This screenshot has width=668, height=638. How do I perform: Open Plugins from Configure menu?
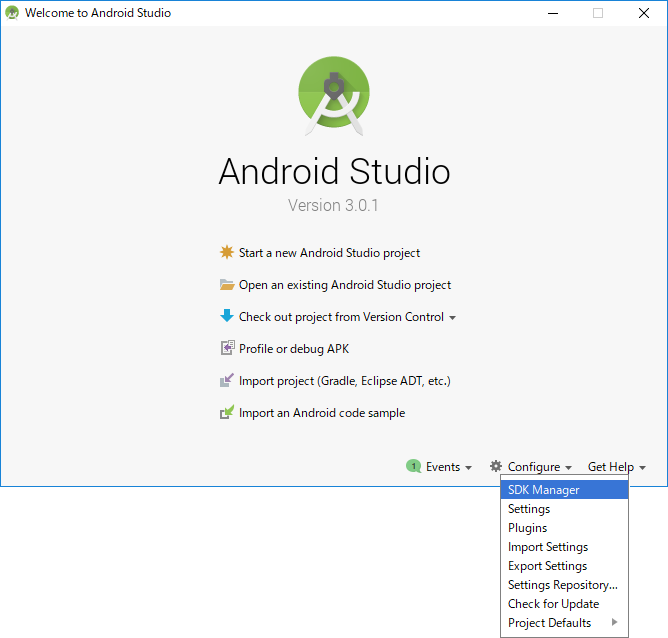point(564,528)
